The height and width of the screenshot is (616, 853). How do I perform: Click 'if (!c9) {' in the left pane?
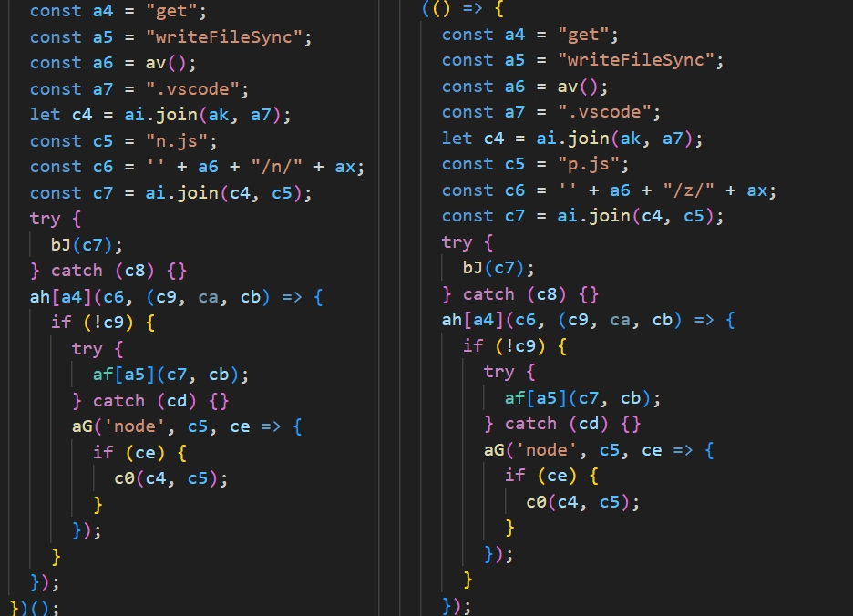click(103, 323)
